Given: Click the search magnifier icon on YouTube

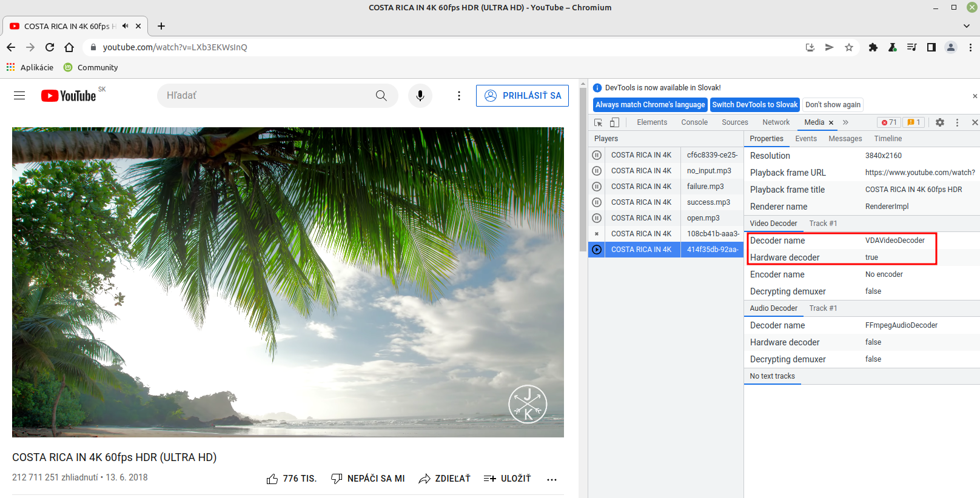Looking at the screenshot, I should [x=381, y=96].
